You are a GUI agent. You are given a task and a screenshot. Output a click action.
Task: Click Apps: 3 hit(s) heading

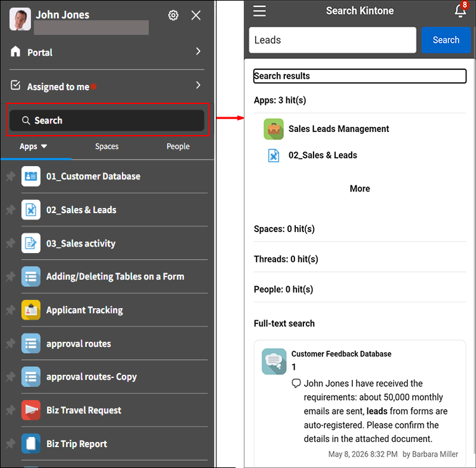coord(280,100)
